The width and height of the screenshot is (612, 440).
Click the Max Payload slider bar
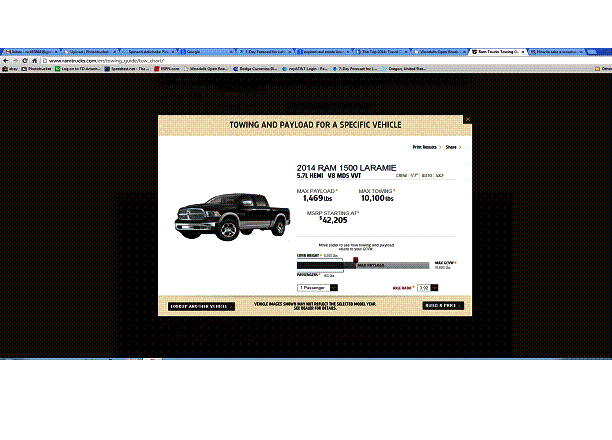386,265
